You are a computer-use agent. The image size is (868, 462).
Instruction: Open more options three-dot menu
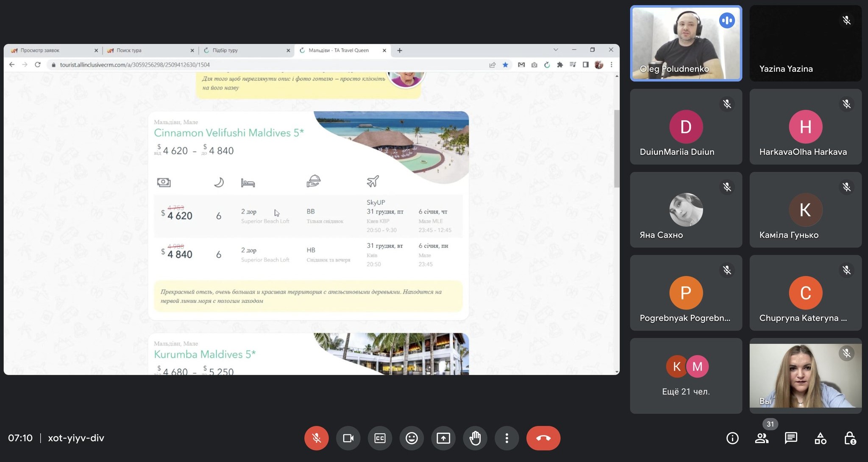(507, 438)
